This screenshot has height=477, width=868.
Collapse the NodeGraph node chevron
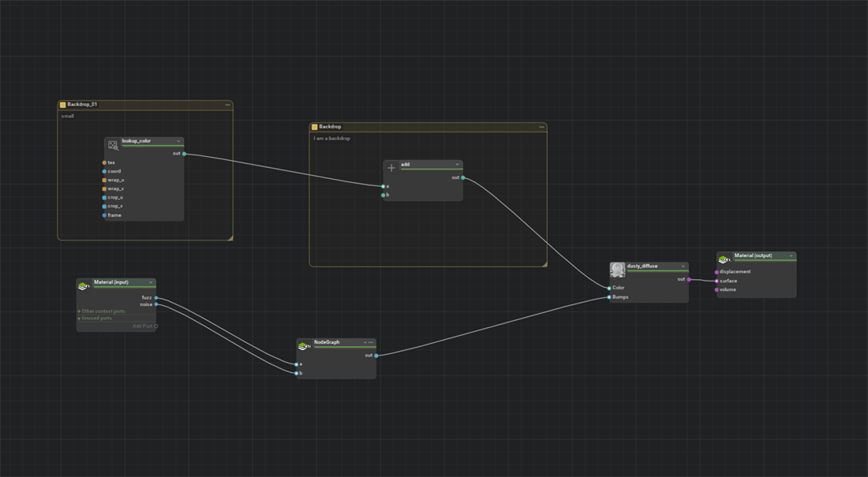365,342
